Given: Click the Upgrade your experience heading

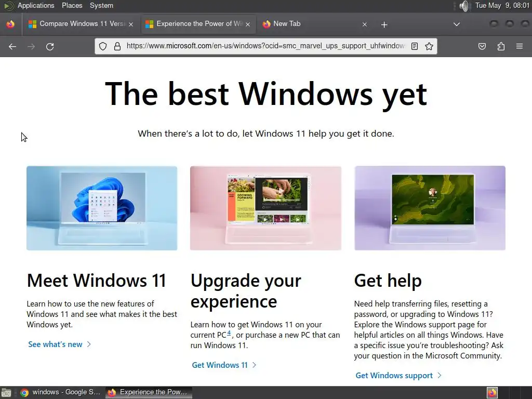Looking at the screenshot, I should click(246, 291).
